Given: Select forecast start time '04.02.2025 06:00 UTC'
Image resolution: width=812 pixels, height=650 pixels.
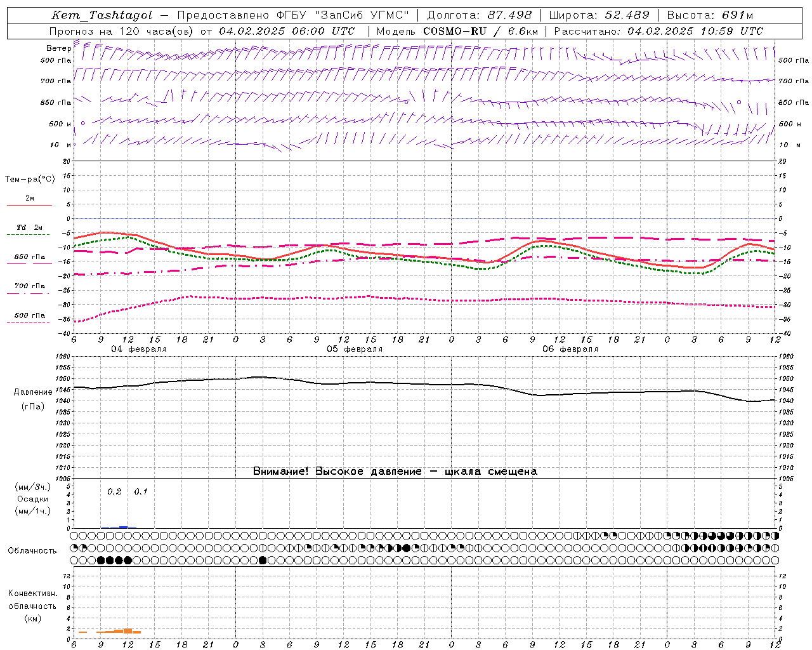Looking at the screenshot, I should (x=287, y=31).
